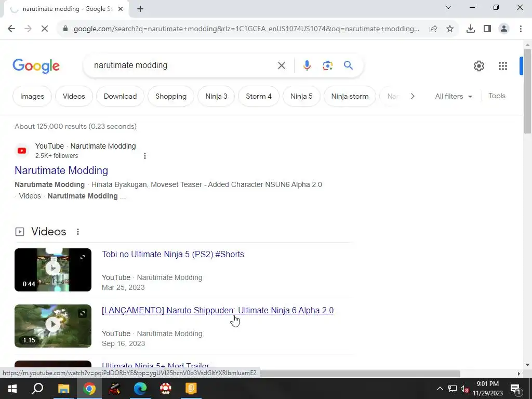The image size is (532, 399).
Task: Search by image with the Lens icon
Action: point(327,65)
